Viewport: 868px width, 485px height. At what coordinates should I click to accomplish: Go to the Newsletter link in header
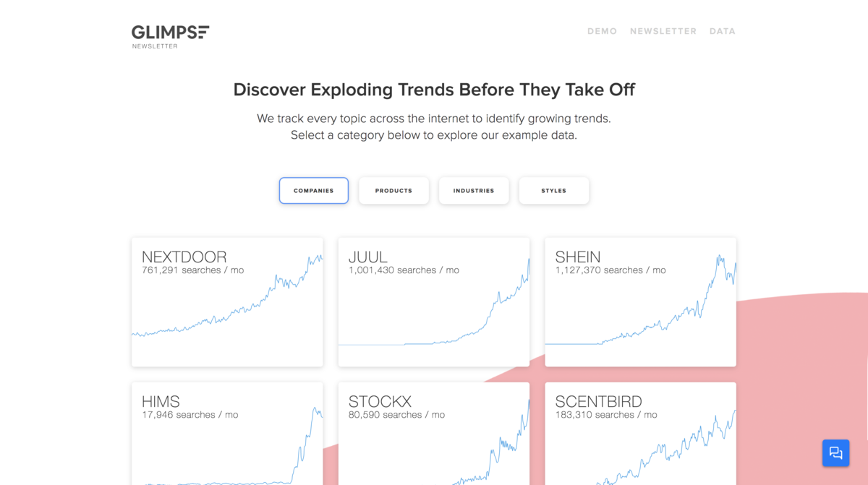663,31
